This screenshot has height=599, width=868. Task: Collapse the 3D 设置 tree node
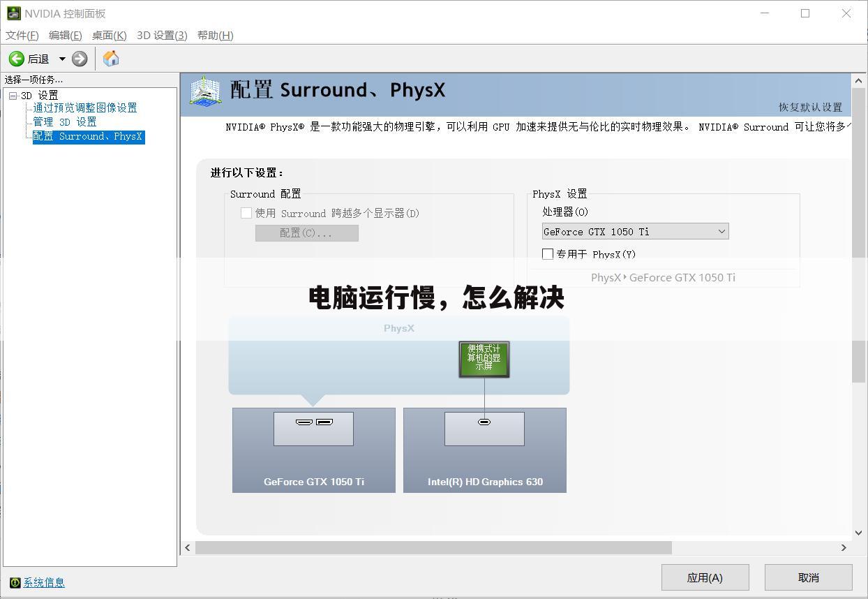pos(13,96)
